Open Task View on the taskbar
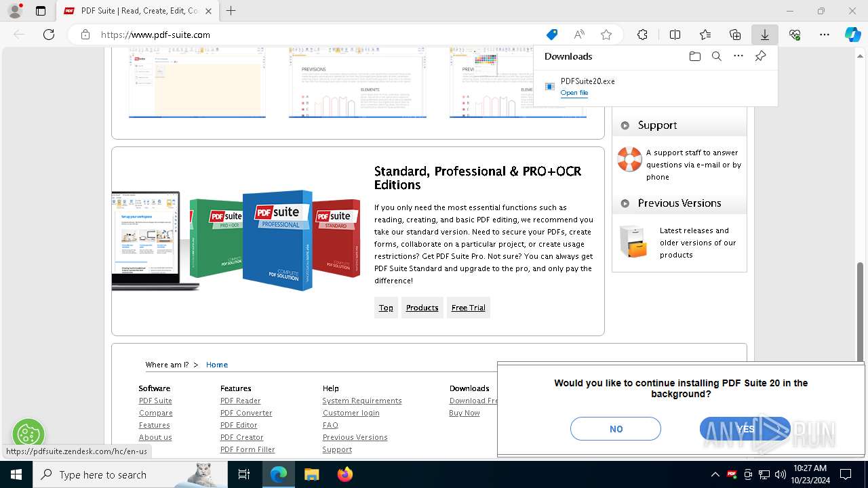This screenshot has width=868, height=488. 244,474
